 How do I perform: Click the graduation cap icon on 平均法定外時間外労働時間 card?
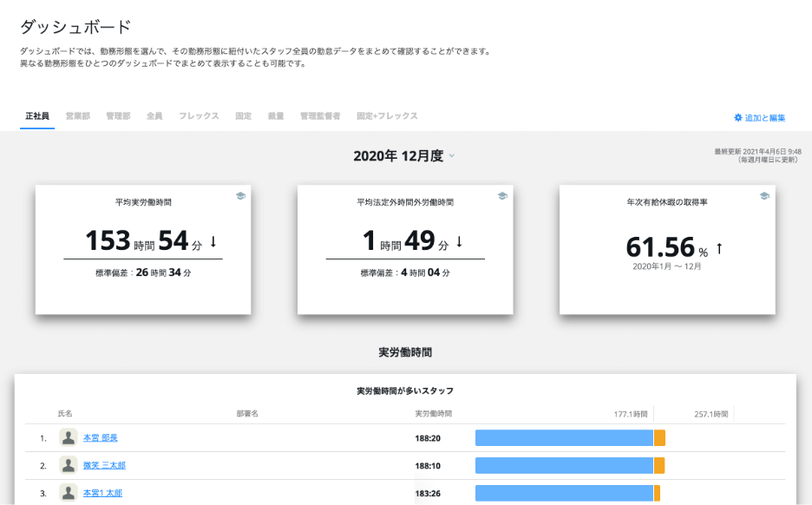click(x=502, y=196)
